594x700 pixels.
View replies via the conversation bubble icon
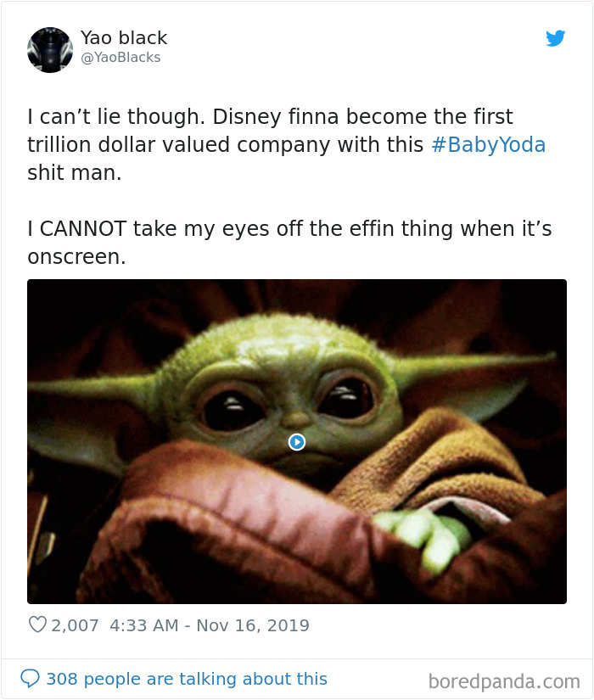32,678
